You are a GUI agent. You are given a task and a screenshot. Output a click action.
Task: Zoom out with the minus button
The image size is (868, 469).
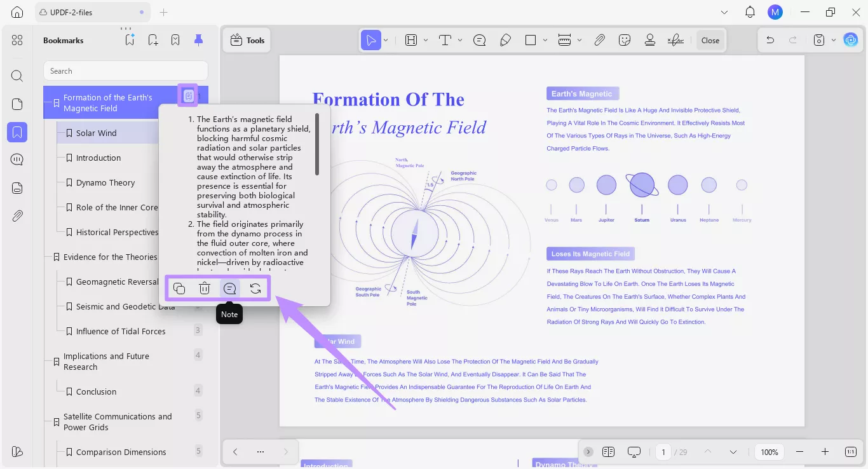click(799, 452)
